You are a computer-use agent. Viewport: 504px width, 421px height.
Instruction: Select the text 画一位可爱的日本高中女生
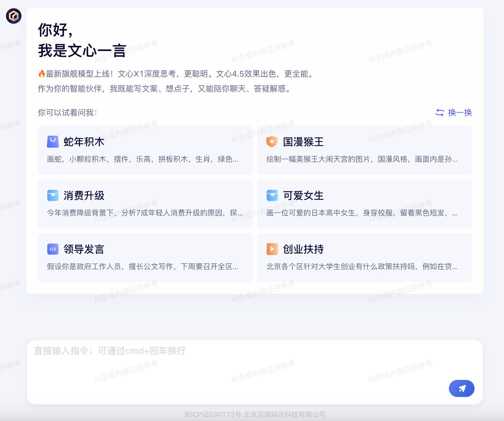click(311, 213)
